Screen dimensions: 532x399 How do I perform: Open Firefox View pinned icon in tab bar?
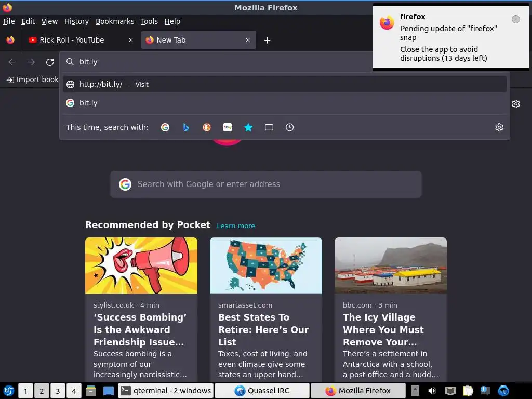coord(10,40)
